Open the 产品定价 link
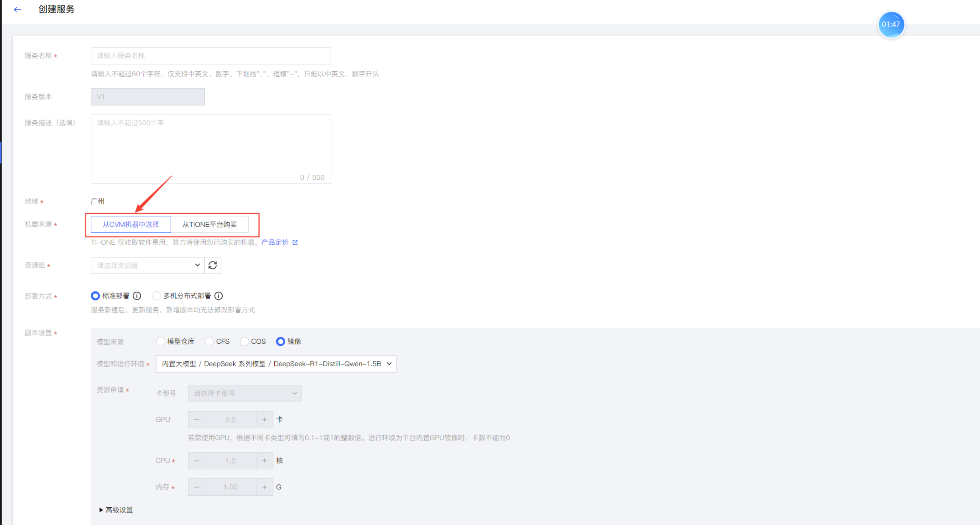980x525 pixels. 275,243
